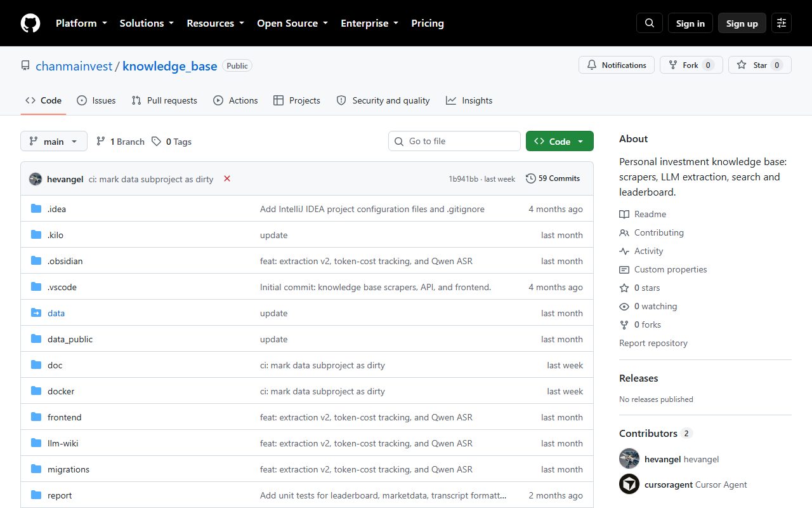Viewport: 812px width, 508px height.
Task: Click the book icon beside Readme
Action: [x=624, y=214]
